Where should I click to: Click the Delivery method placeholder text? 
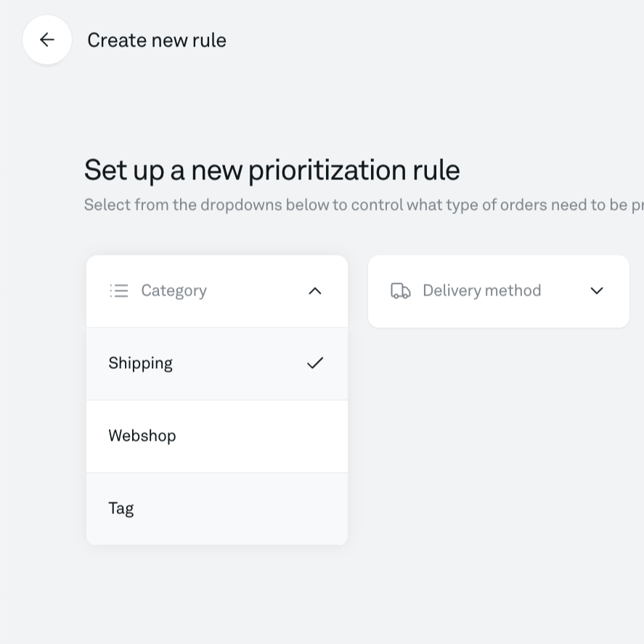point(482,291)
